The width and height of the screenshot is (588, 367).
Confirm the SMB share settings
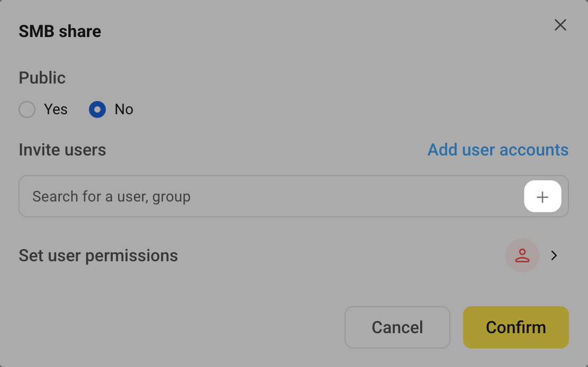[x=515, y=327]
